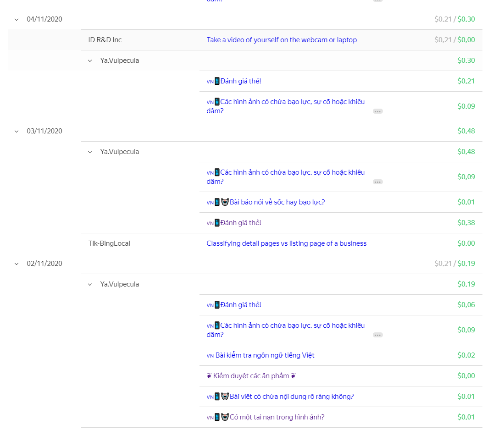Open "Kiểm duyệt các ấn phẩm" task link
The image size is (504, 430).
click(x=251, y=376)
